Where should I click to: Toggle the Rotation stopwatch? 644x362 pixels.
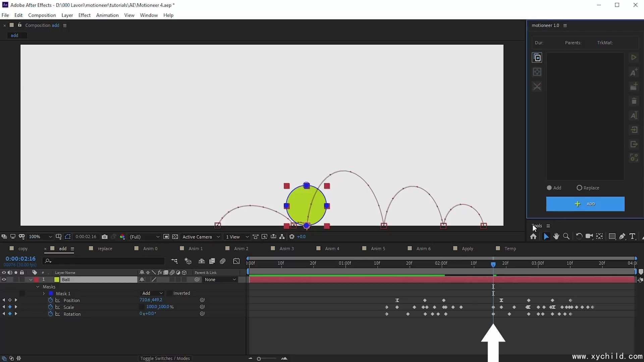tap(51, 314)
